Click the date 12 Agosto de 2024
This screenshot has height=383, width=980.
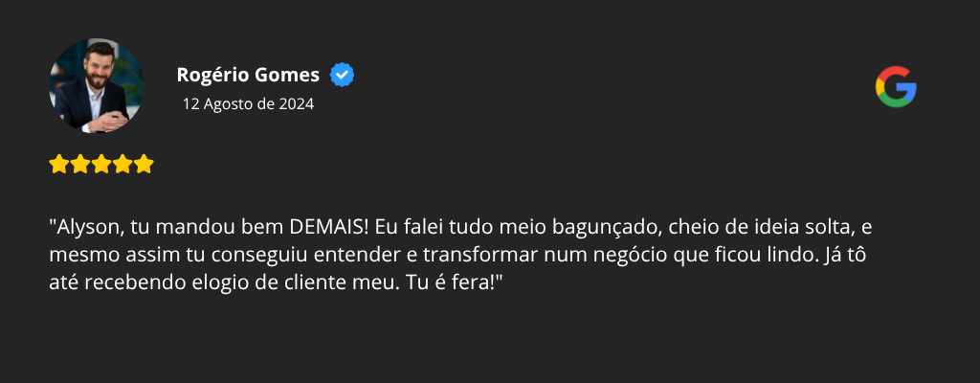point(248,103)
